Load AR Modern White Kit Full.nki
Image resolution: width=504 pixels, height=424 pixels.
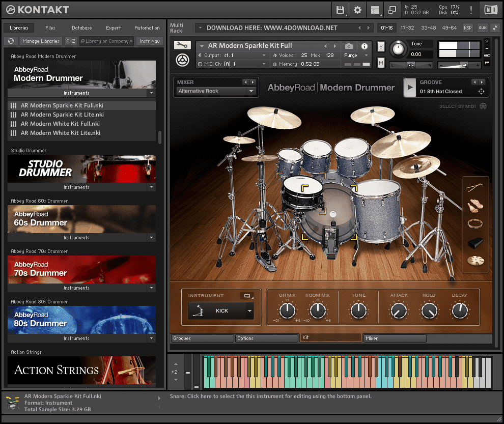click(81, 124)
